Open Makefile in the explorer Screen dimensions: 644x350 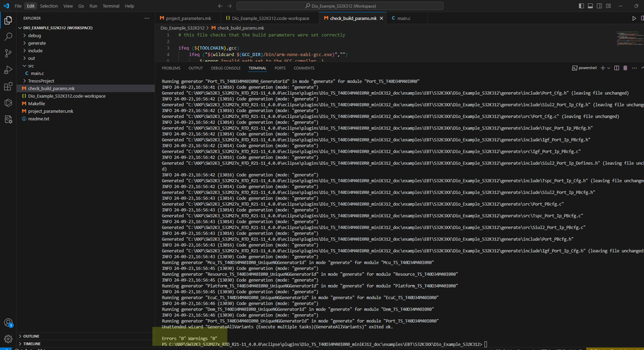click(86, 104)
